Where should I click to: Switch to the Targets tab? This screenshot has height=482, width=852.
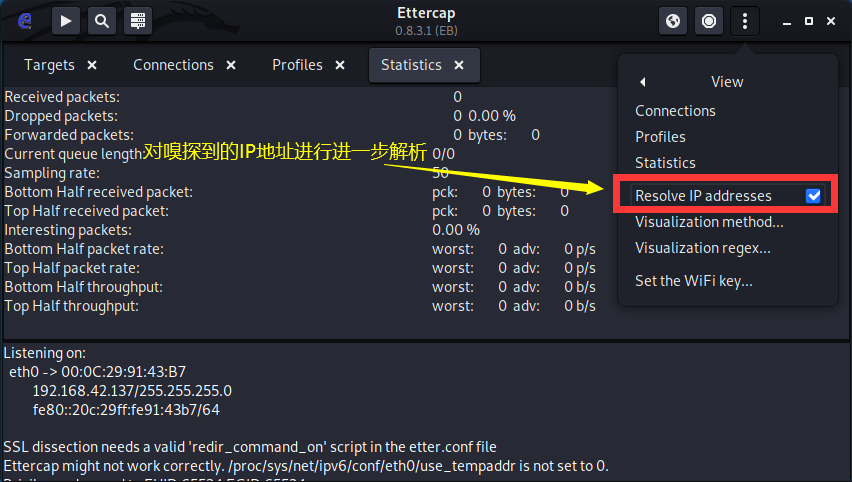49,65
